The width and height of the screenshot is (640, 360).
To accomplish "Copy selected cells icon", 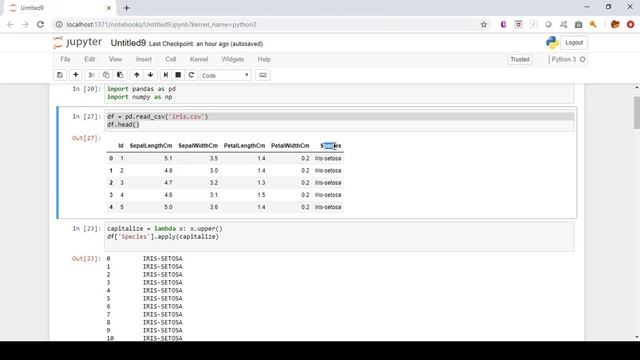I will click(x=106, y=75).
